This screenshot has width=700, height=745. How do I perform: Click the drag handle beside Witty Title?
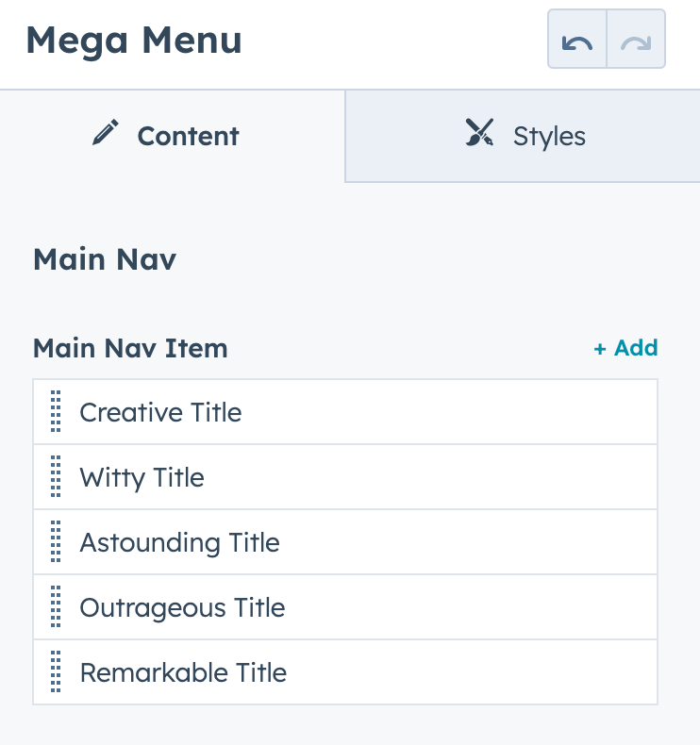[56, 477]
